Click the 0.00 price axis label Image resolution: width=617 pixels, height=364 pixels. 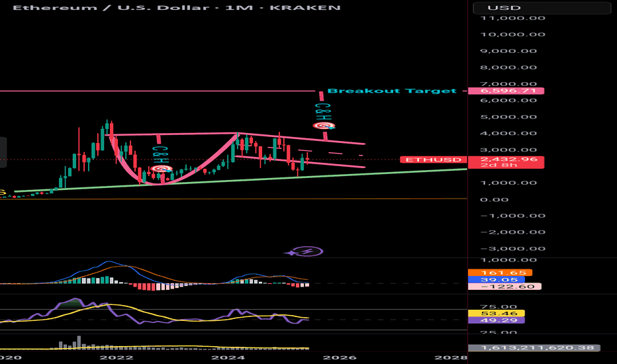(495, 199)
